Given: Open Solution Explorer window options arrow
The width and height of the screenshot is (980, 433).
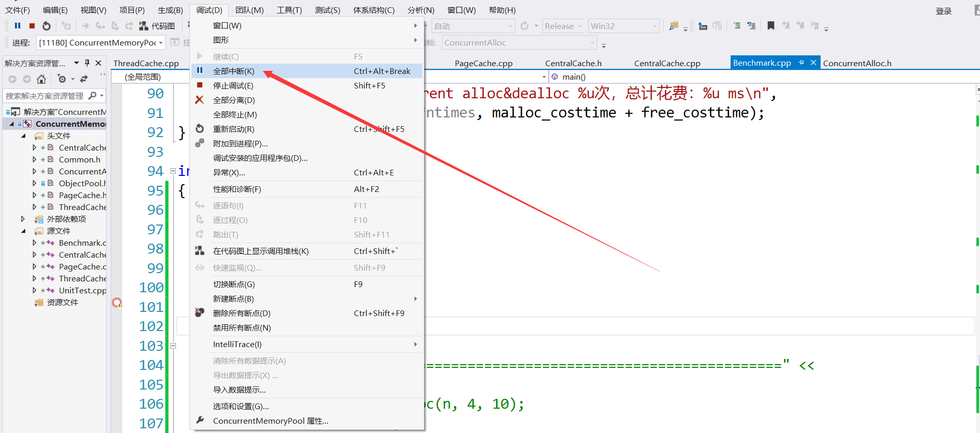Looking at the screenshot, I should pyautogui.click(x=77, y=63).
